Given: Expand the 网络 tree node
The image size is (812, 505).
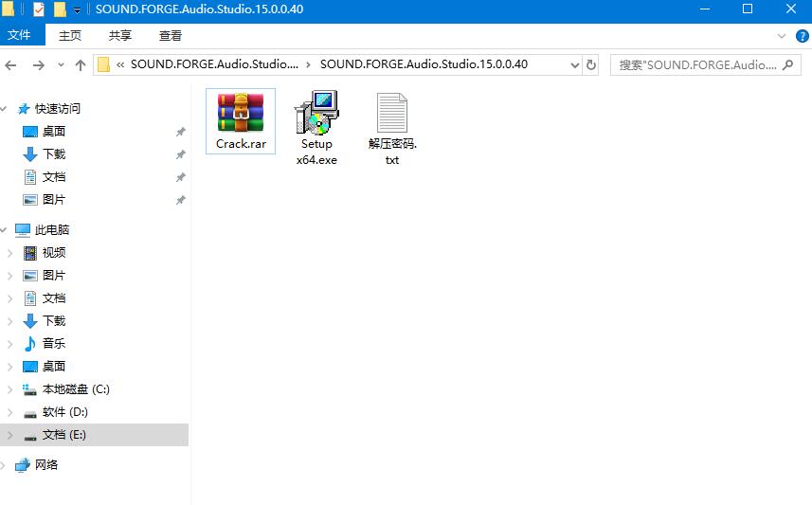Looking at the screenshot, I should pos(4,465).
